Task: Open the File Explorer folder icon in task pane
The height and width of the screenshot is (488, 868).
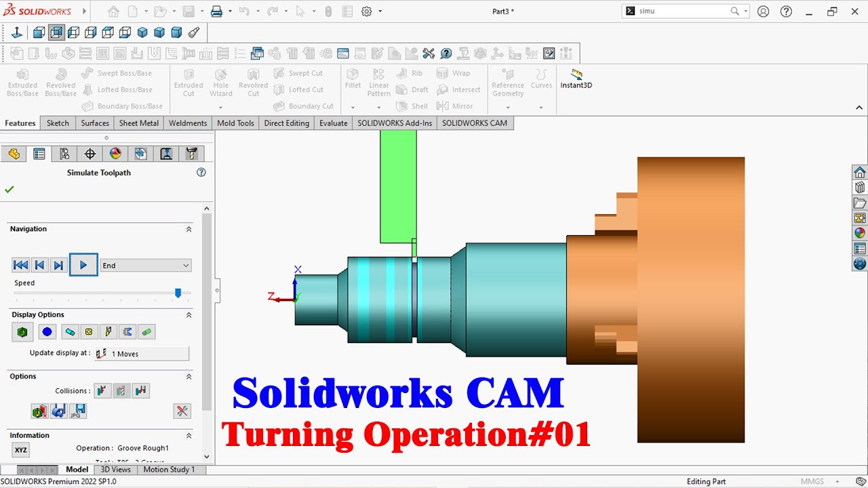Action: point(860,203)
